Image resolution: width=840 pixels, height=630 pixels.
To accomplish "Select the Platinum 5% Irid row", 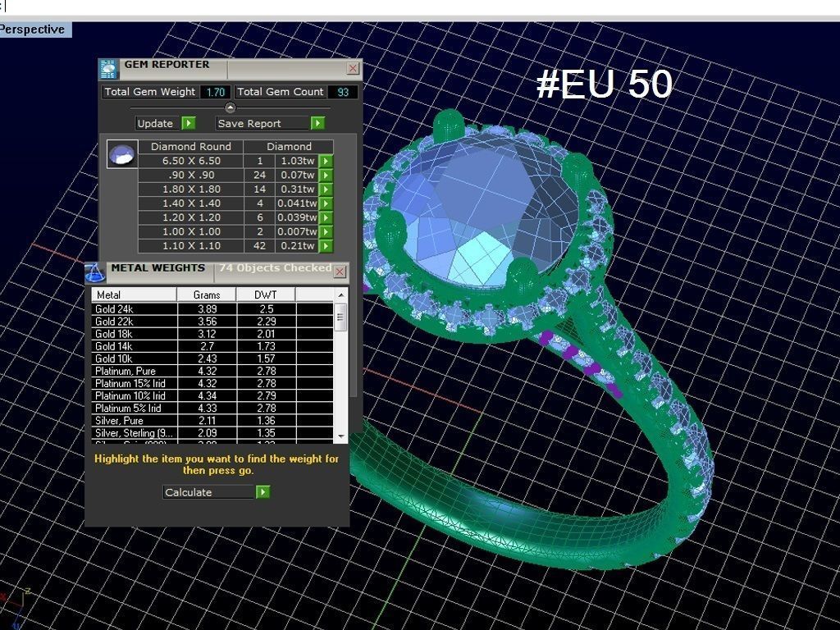I will click(212, 408).
